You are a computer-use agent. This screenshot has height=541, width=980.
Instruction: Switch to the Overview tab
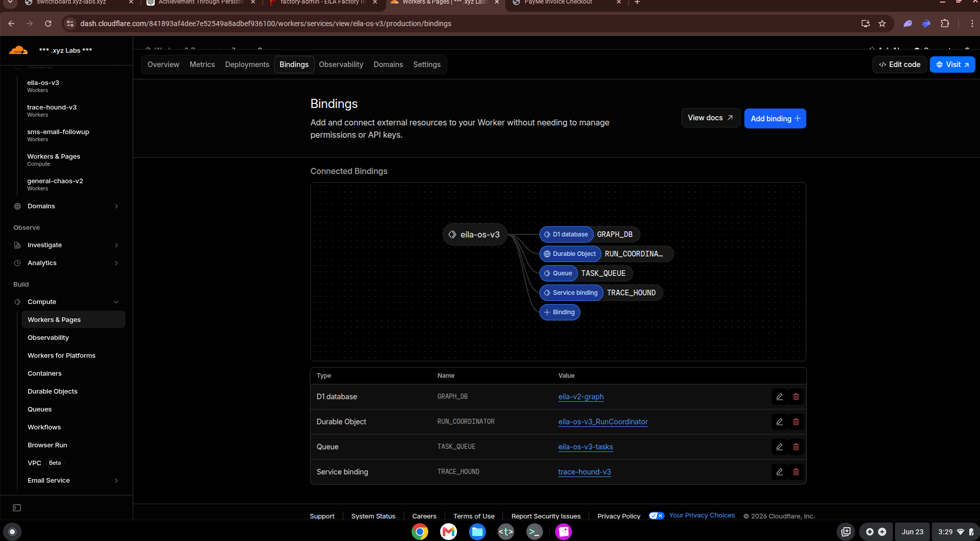point(163,64)
